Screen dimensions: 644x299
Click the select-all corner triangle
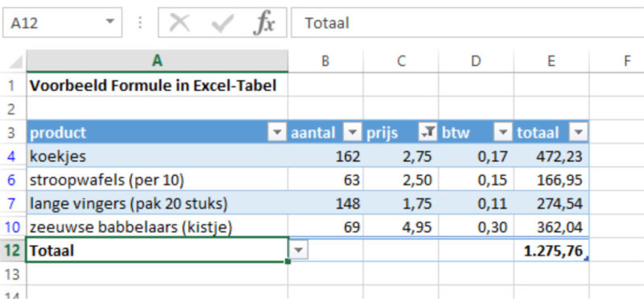(x=15, y=62)
